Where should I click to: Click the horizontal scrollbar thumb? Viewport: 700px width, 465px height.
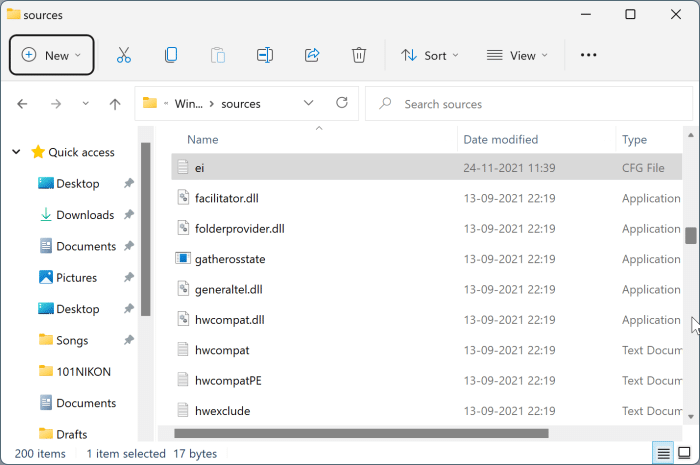[x=361, y=433]
